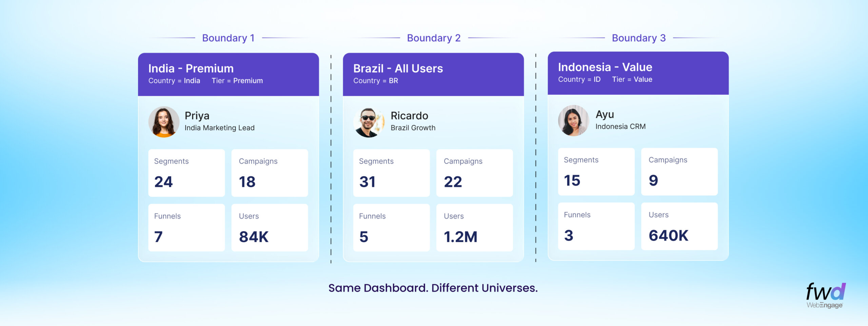Click Ricardo's profile photo with sunglasses
This screenshot has width=868, height=326.
click(369, 123)
